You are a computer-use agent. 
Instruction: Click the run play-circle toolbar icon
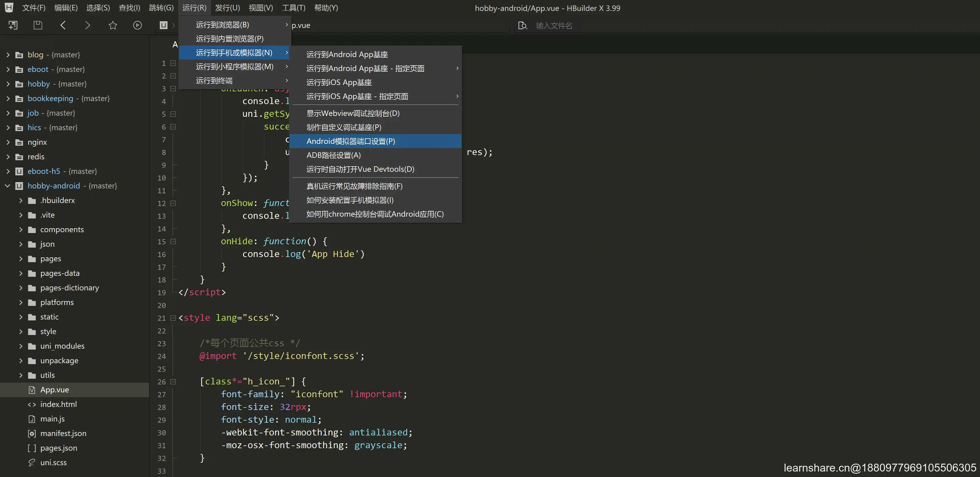click(137, 25)
